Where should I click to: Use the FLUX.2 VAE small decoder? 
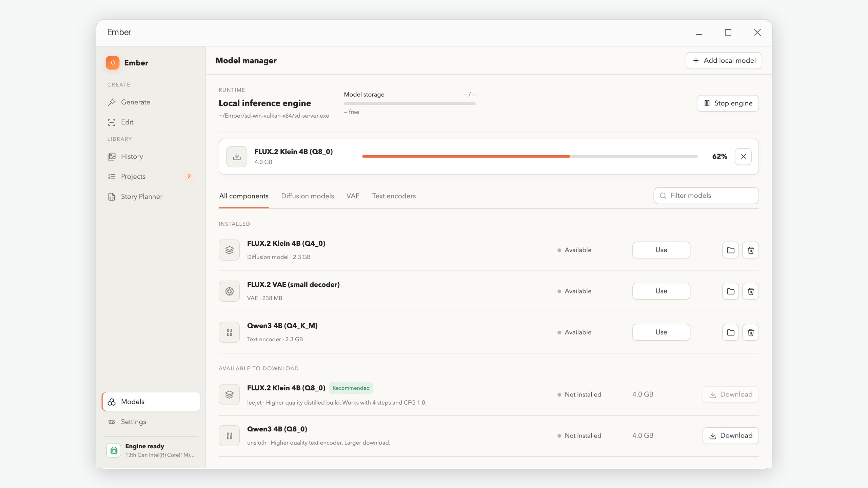click(661, 291)
